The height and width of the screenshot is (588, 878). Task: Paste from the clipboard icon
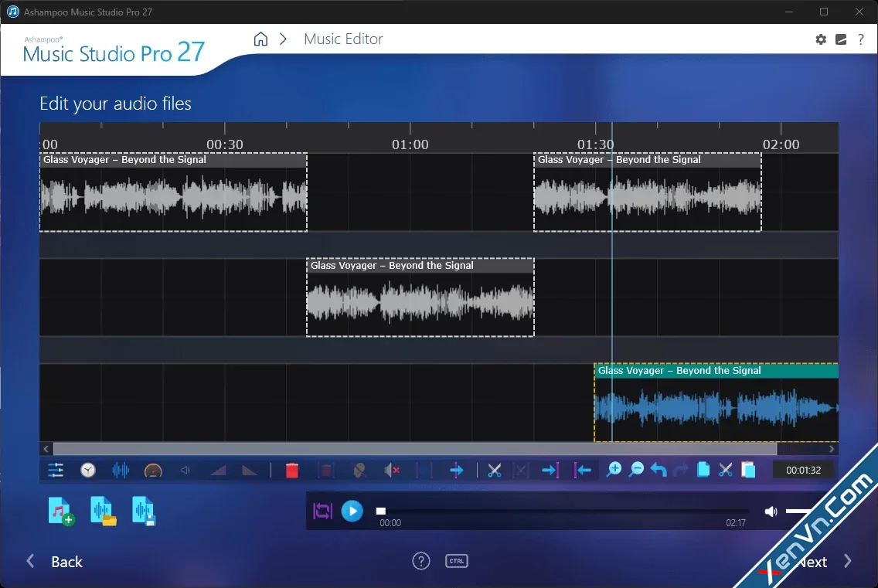point(748,469)
